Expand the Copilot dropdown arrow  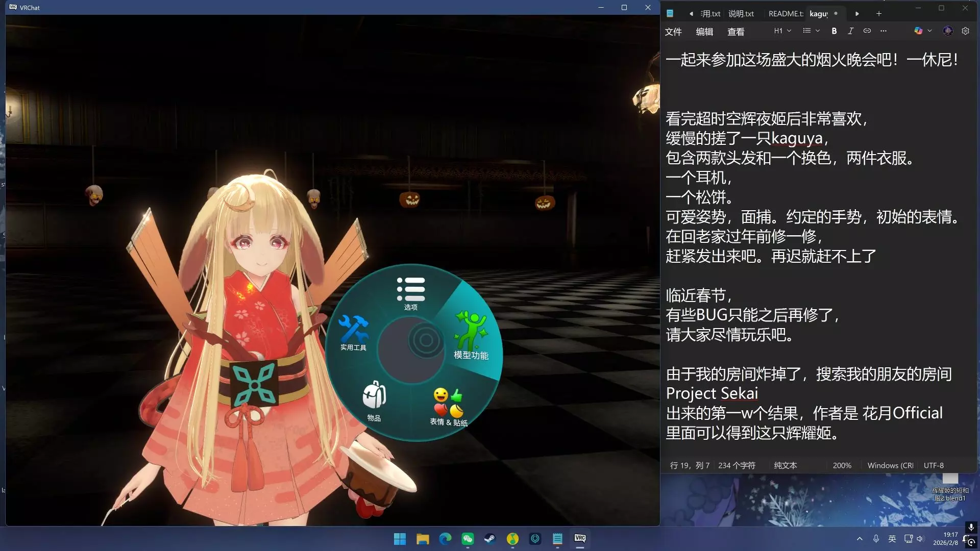[x=929, y=31]
